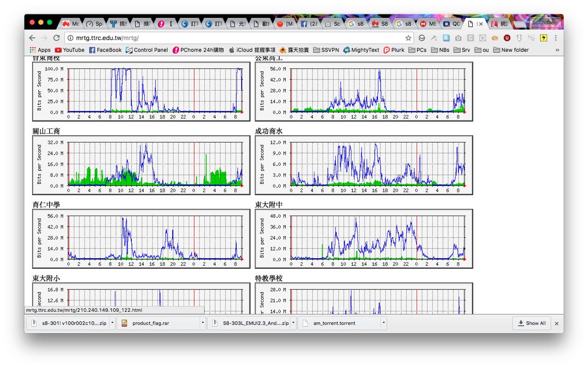Expand the product_flag.rar download options arrow
This screenshot has height=368, width=588.
203,323
